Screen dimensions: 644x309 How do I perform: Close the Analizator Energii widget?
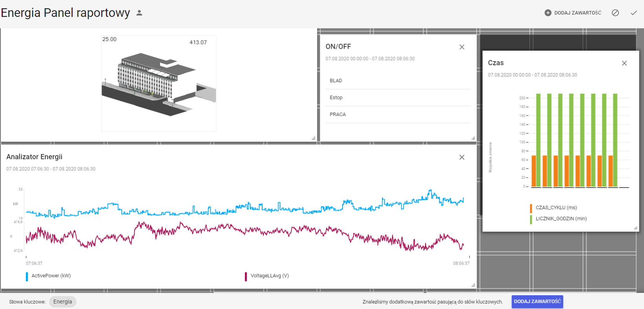pyautogui.click(x=462, y=157)
